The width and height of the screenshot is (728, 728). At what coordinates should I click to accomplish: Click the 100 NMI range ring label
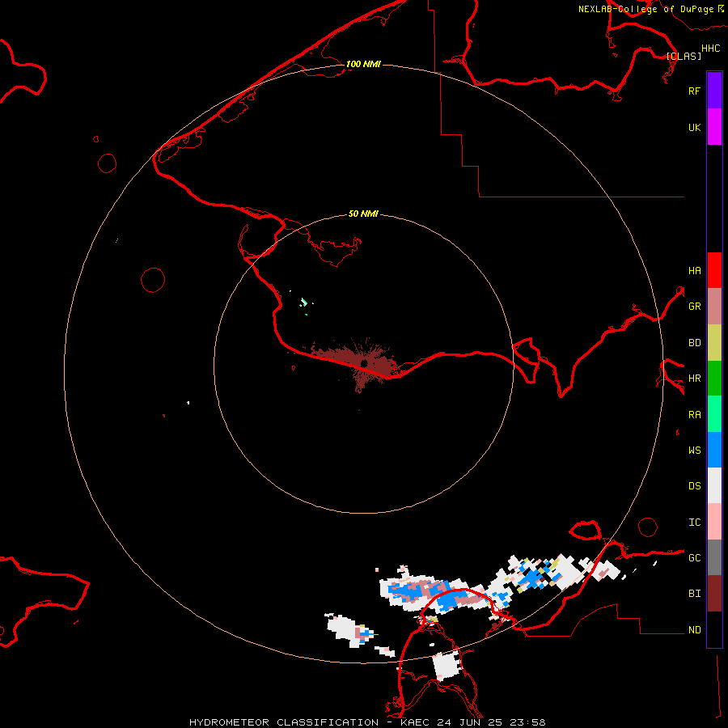[x=363, y=64]
